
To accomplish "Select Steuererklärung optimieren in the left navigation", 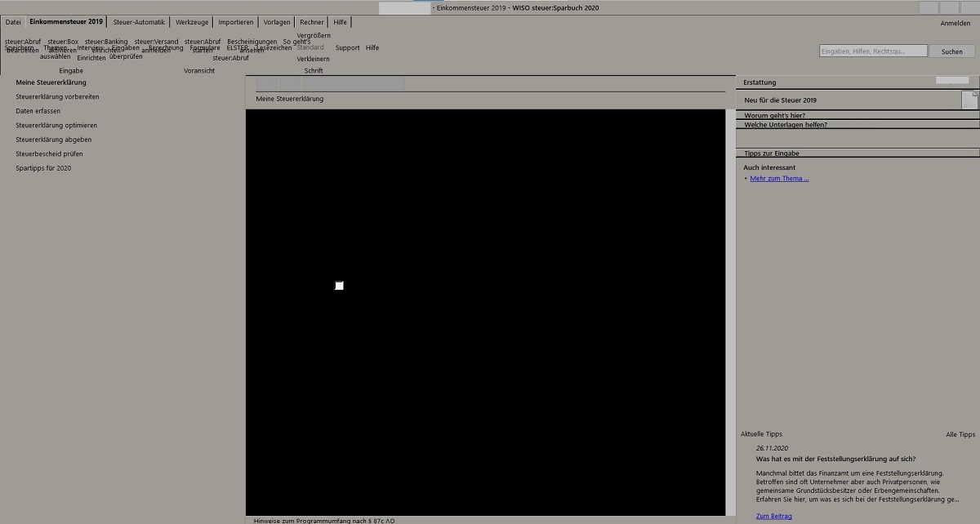I will point(56,125).
